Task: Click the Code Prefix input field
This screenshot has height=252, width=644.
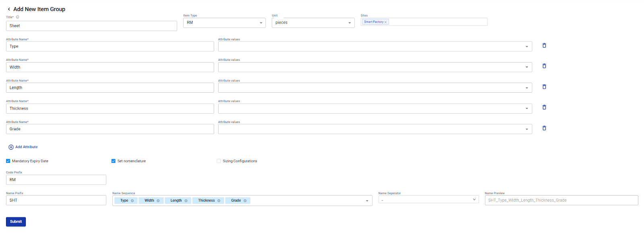Action: point(56,180)
